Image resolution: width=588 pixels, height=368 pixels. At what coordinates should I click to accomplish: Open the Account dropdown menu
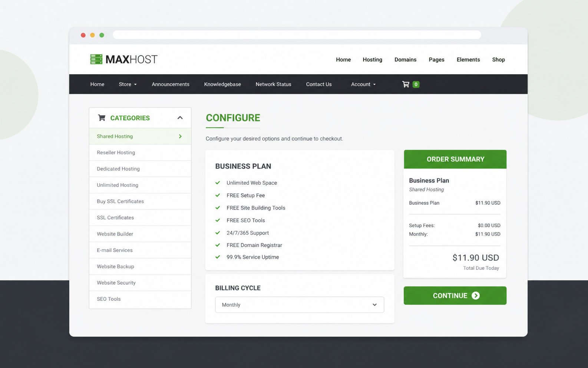pos(363,84)
